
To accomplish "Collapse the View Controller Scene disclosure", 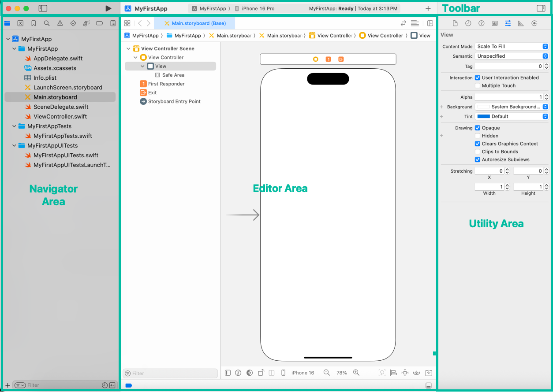I will 128,48.
